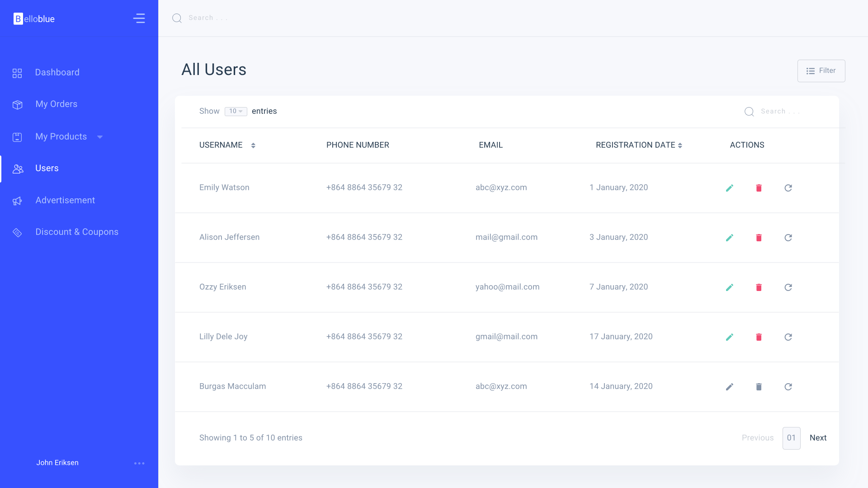868x488 pixels.
Task: Open the Show entries count dropdown
Action: coord(236,111)
